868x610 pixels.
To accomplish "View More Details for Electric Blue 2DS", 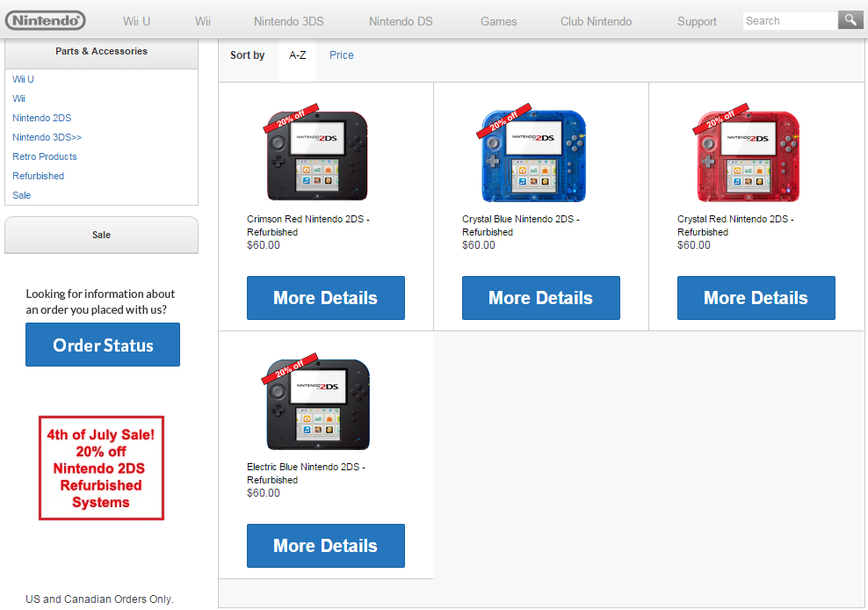I will (x=325, y=546).
